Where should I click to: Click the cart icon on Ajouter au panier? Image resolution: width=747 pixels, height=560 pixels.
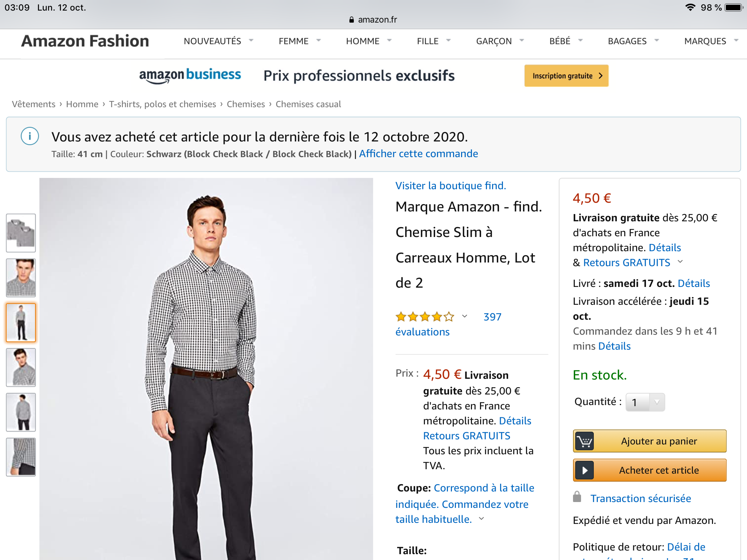[x=584, y=442]
